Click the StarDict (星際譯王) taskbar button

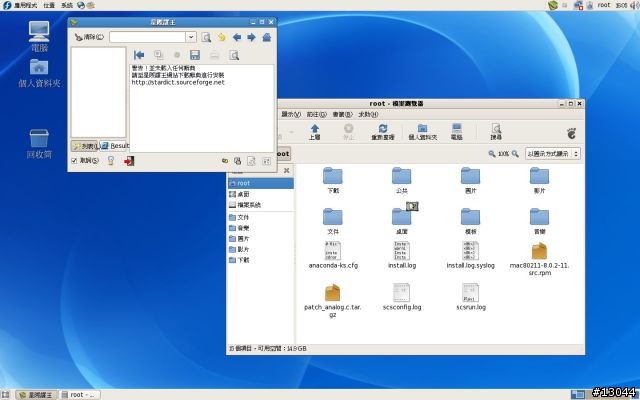pyautogui.click(x=37, y=395)
